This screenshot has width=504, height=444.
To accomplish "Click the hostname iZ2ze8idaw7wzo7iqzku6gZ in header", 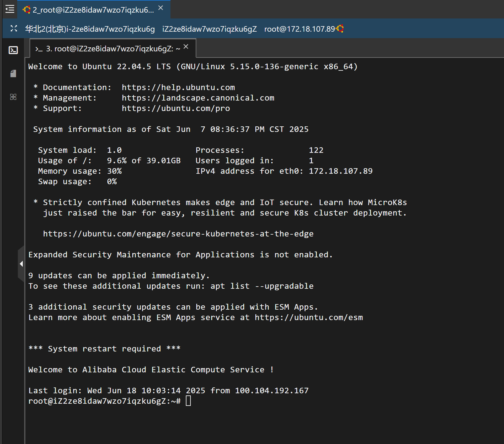I will pyautogui.click(x=210, y=29).
